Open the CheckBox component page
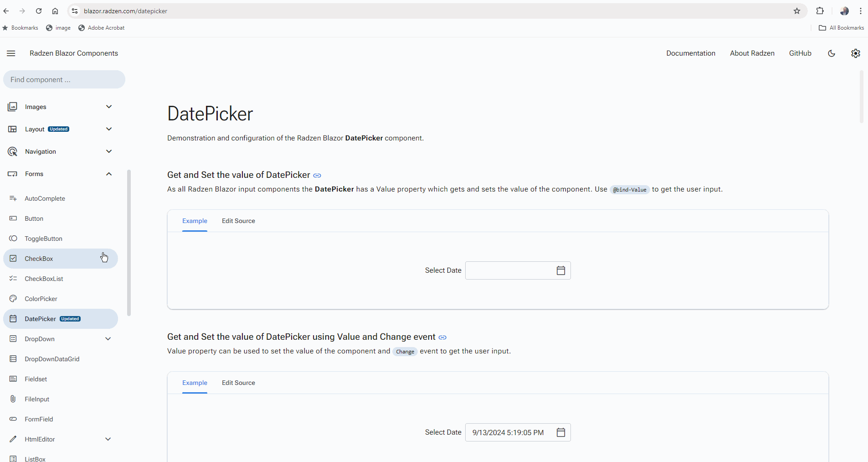868x462 pixels. pyautogui.click(x=61, y=259)
